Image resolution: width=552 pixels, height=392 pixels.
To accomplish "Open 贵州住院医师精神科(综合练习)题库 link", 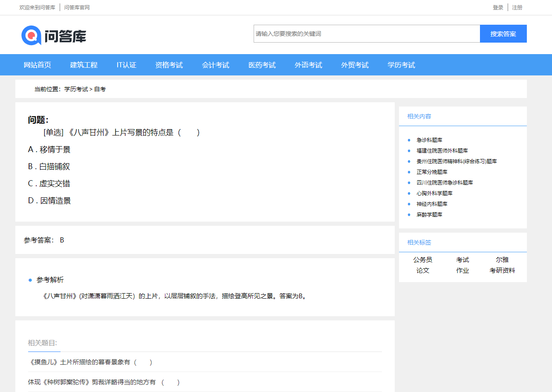I will (457, 161).
